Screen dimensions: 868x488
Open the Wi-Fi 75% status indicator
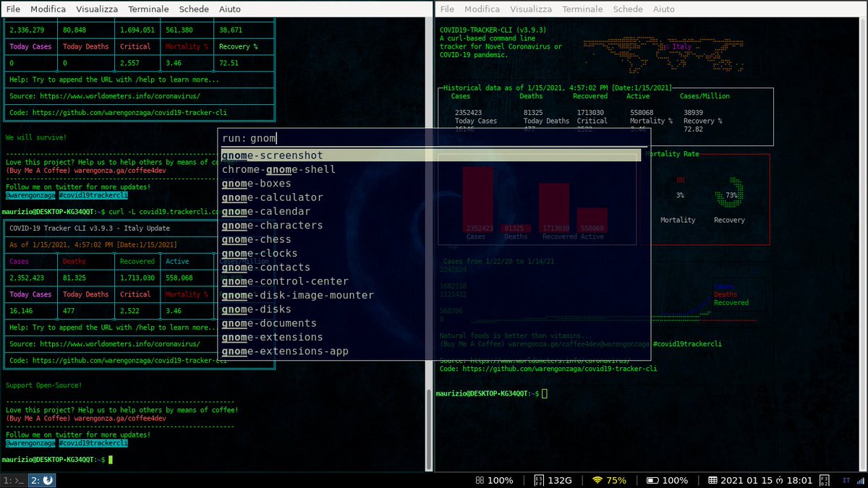click(609, 480)
